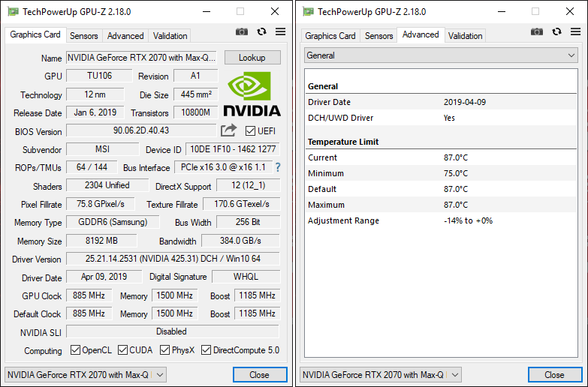Click the Lookup button
This screenshot has height=387, width=588.
[x=252, y=58]
